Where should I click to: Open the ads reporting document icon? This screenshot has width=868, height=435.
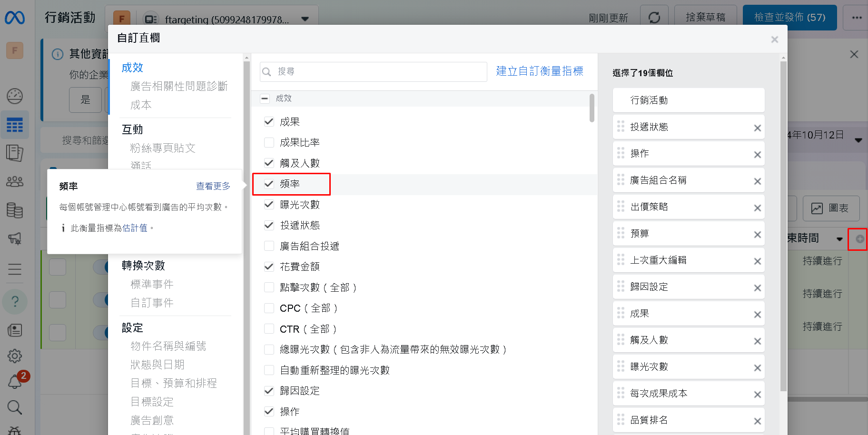pos(15,153)
